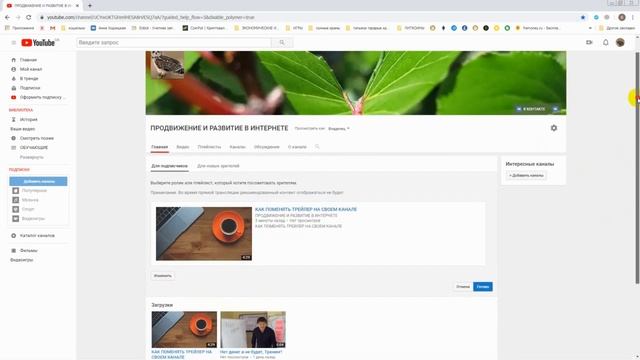Open the create video camera icon

(589, 42)
